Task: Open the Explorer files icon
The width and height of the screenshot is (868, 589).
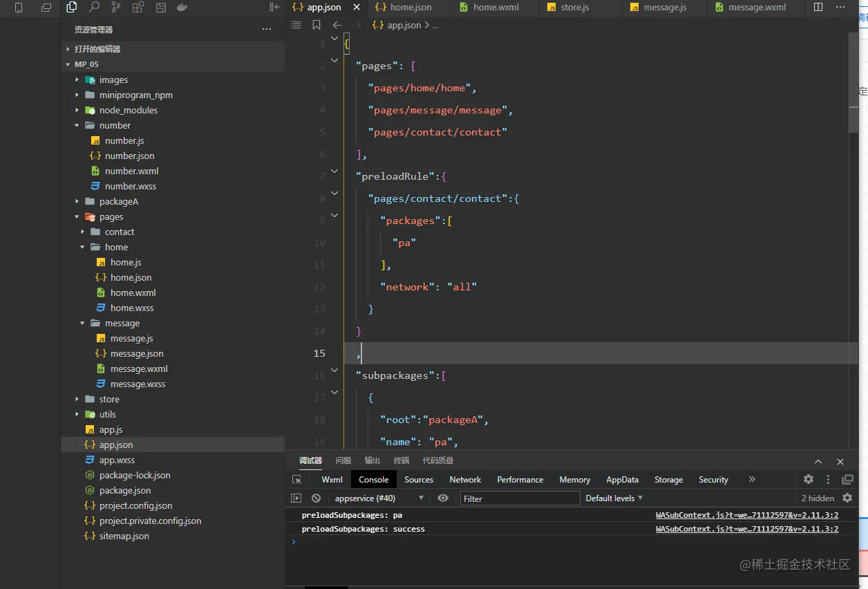Action: (x=72, y=8)
